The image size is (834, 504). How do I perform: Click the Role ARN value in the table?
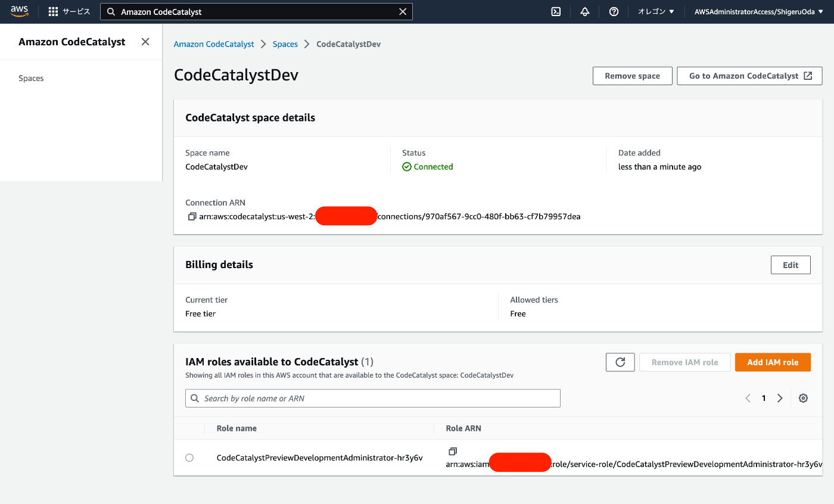(634, 463)
